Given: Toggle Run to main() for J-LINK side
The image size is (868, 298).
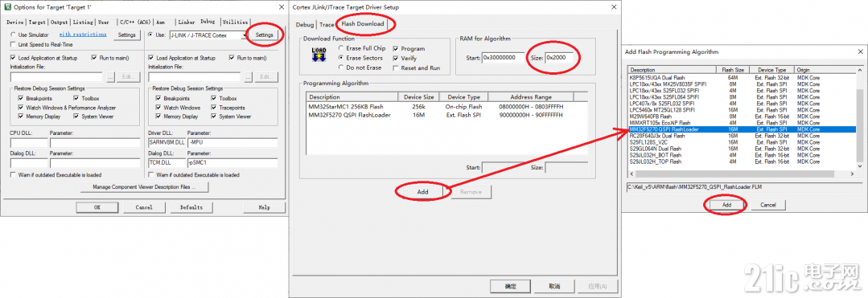Looking at the screenshot, I should 232,58.
